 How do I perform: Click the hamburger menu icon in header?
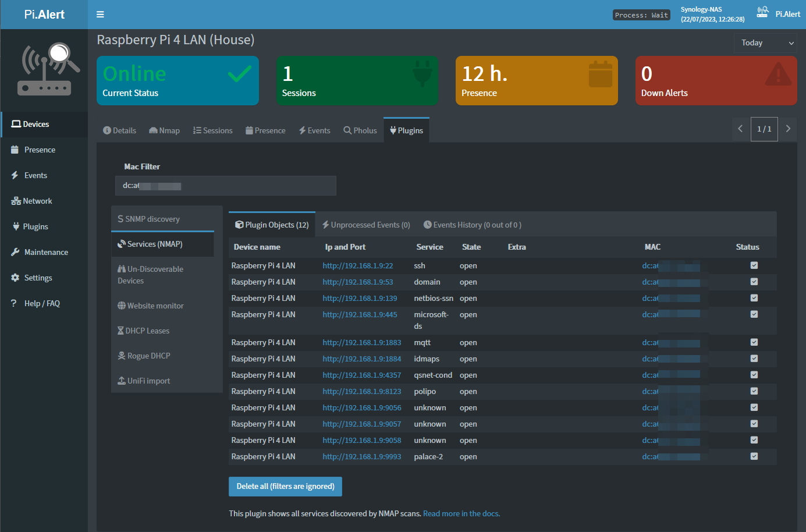100,15
